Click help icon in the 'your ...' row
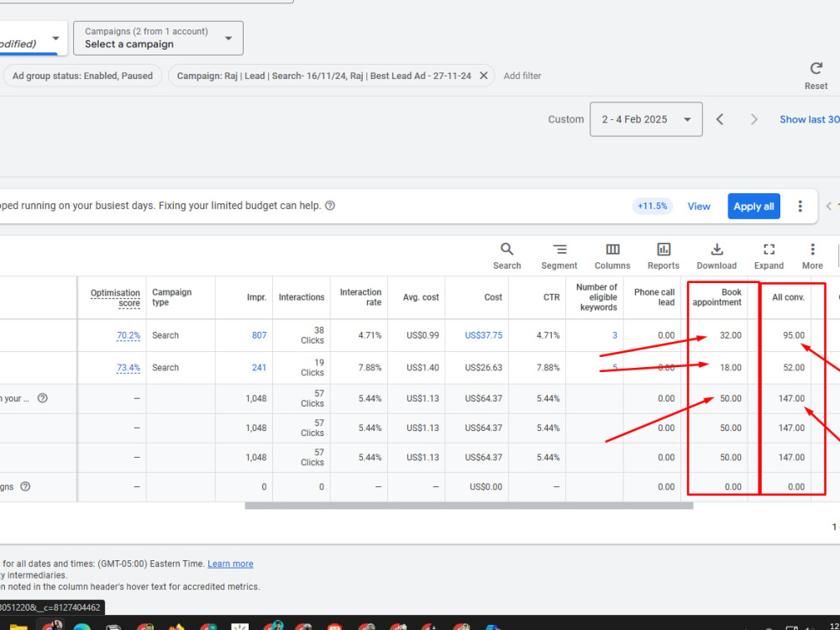The height and width of the screenshot is (630, 840). 43,398
